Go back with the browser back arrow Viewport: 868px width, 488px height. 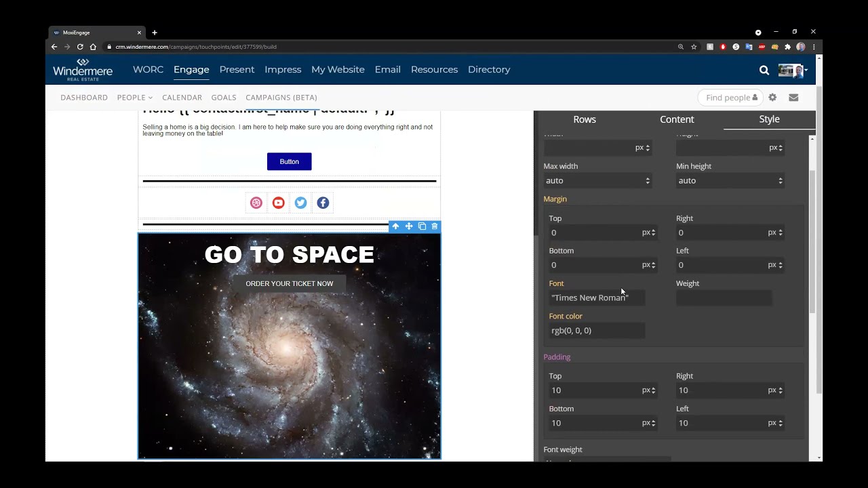[54, 47]
